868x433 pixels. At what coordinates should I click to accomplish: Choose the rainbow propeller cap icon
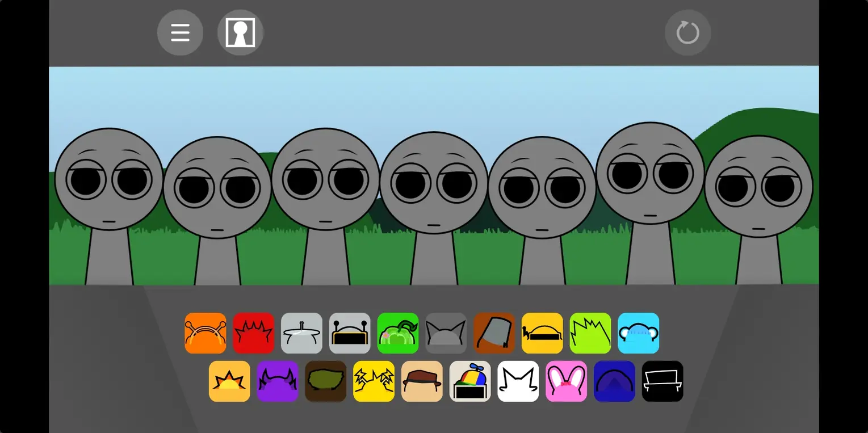[x=470, y=381]
